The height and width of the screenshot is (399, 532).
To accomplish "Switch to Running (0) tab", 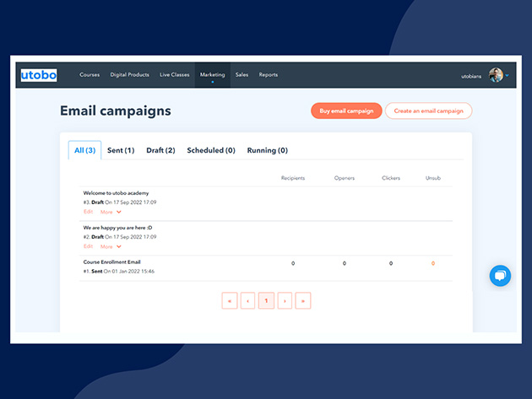I will click(x=268, y=150).
